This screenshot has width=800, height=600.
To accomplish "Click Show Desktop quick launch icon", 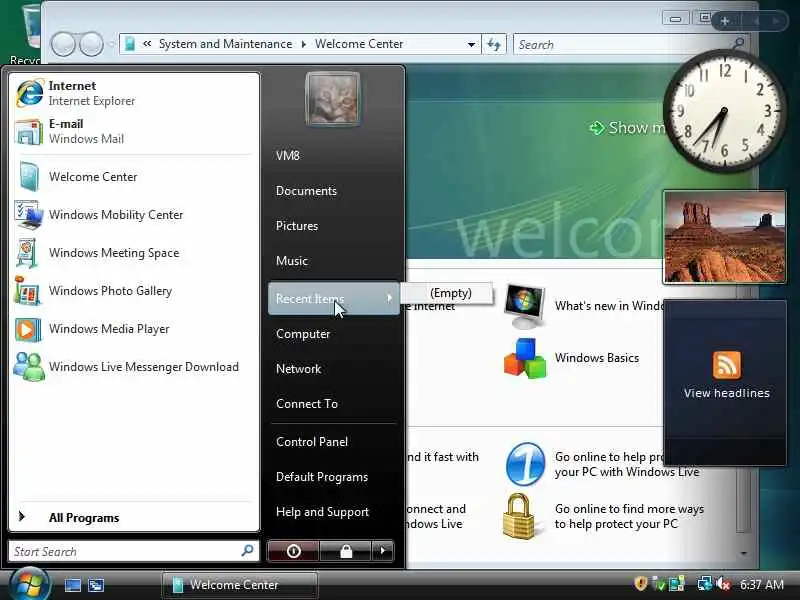I will pyautogui.click(x=72, y=585).
